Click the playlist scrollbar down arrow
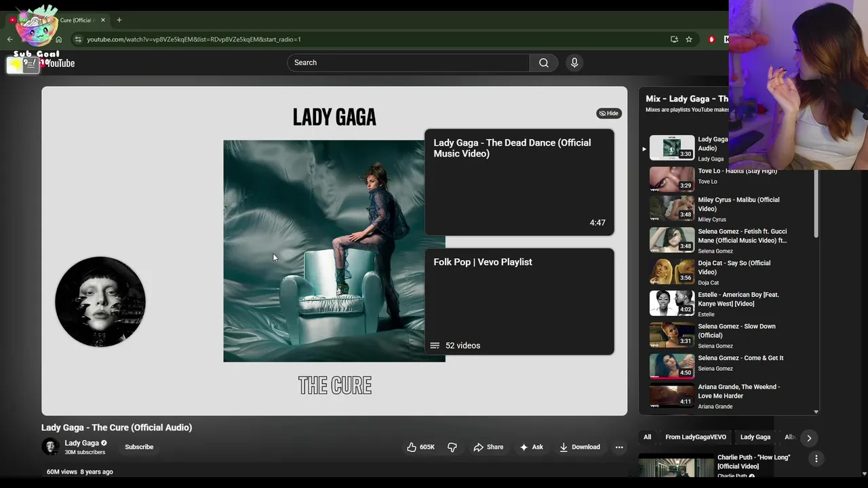868x488 pixels. 816,411
